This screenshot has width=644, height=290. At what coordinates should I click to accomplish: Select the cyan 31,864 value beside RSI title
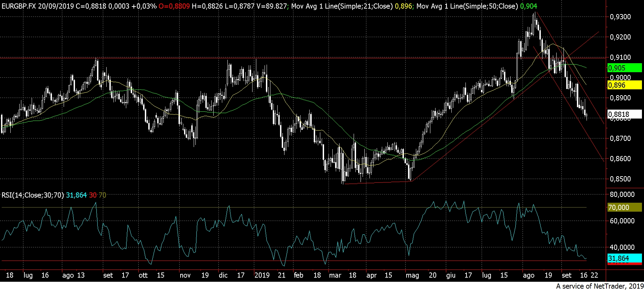point(76,195)
